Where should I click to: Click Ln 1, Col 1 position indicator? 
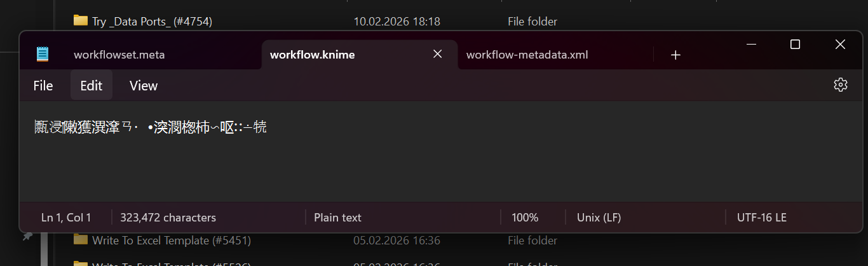coord(66,218)
